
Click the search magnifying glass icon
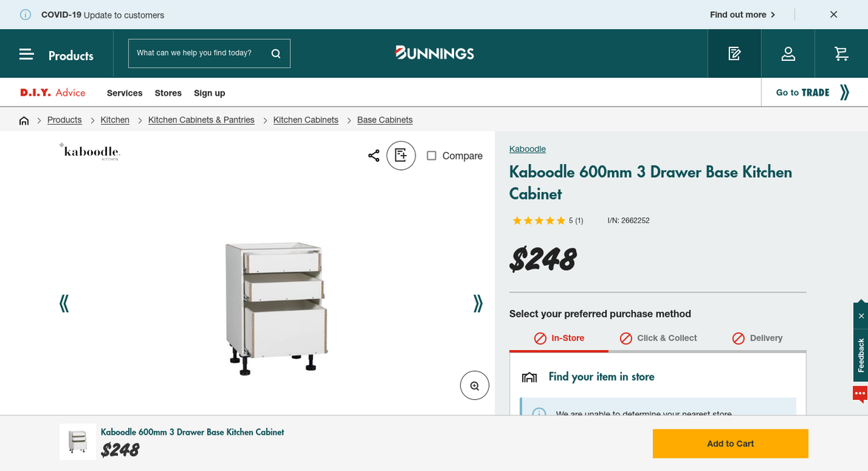pos(274,53)
